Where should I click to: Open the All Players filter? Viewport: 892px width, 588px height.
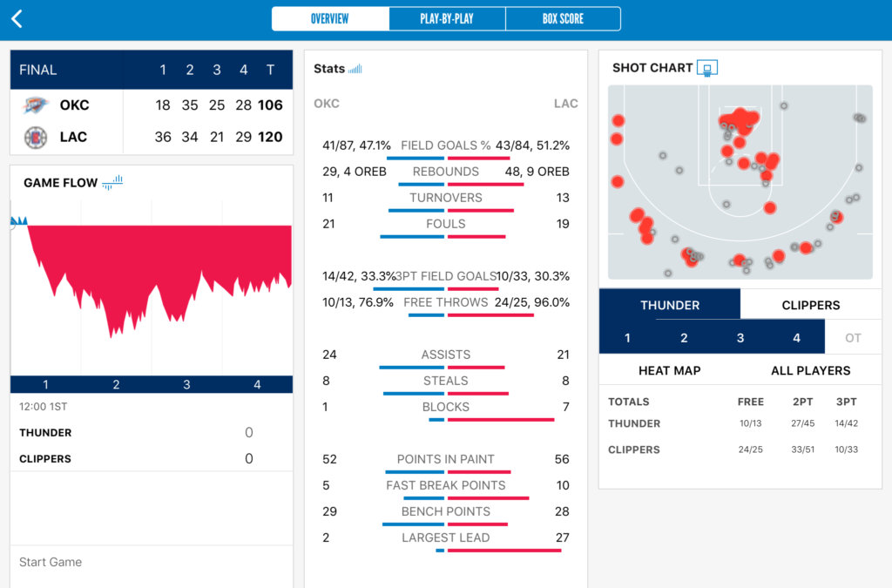coord(810,370)
